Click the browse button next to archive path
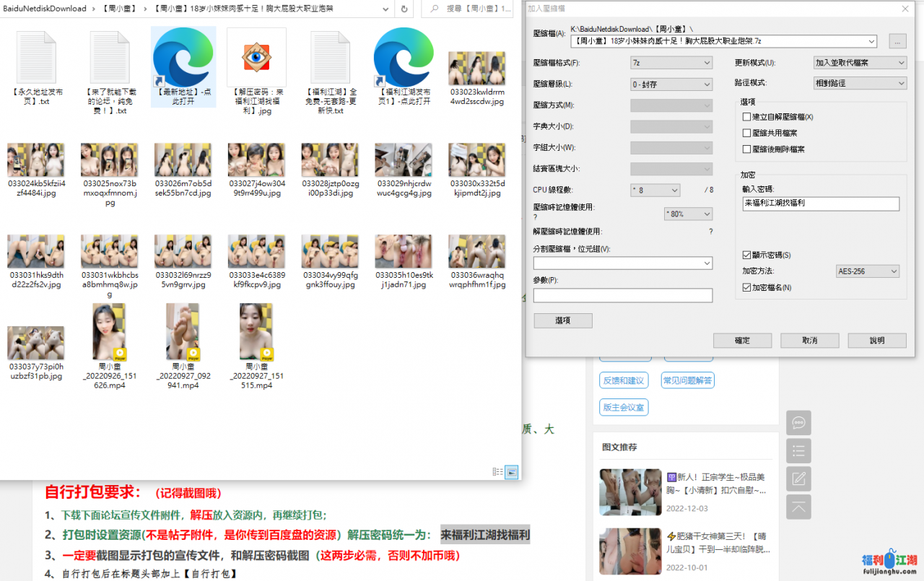This screenshot has height=581, width=924. (897, 42)
